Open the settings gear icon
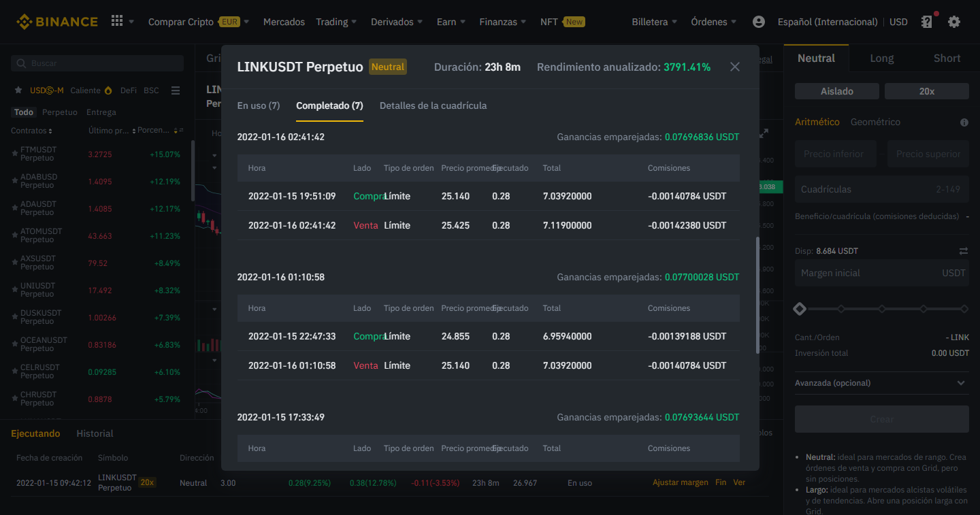The width and height of the screenshot is (980, 515). click(954, 22)
